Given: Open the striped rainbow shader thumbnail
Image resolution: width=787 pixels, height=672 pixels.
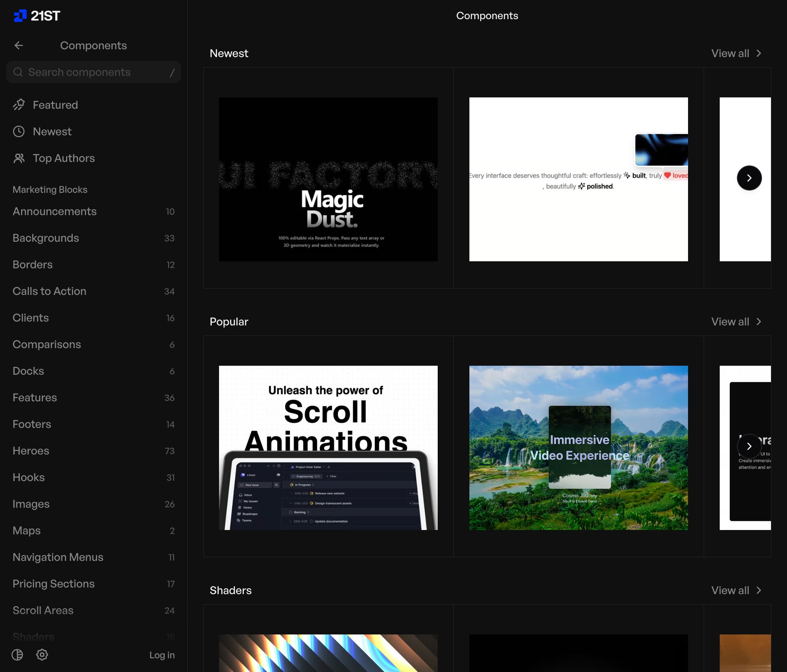Looking at the screenshot, I should (328, 653).
